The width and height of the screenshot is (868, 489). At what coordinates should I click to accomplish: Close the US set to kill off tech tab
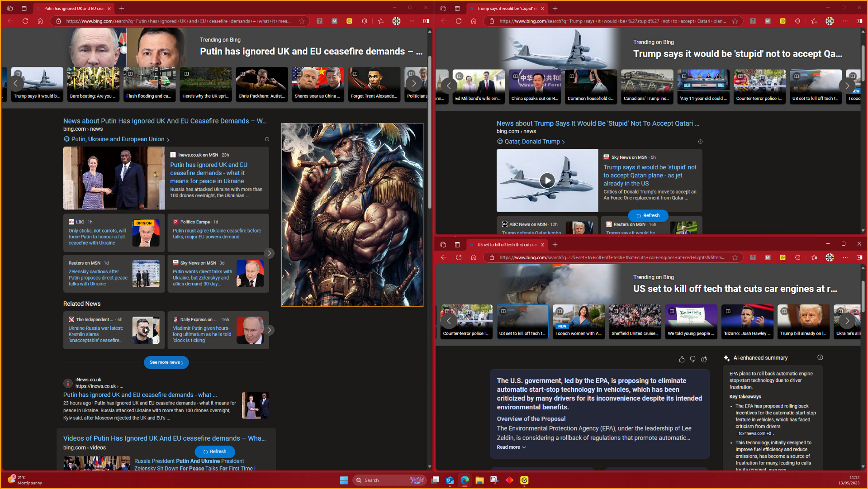542,245
